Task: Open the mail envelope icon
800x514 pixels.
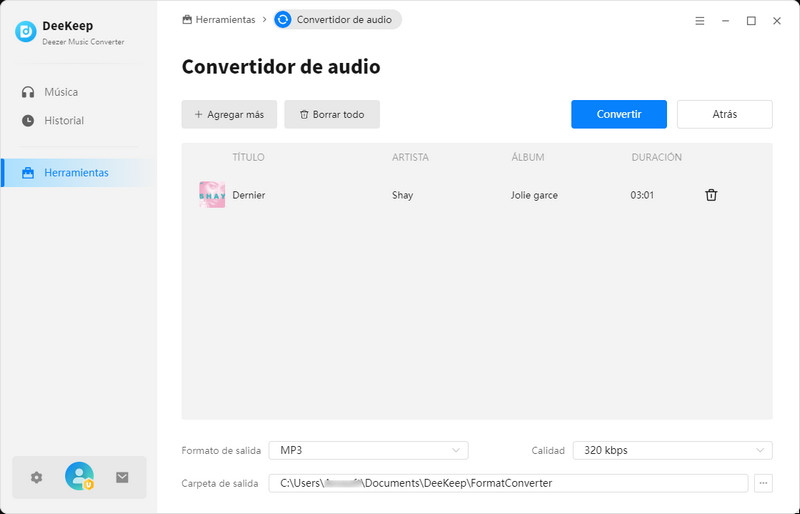Action: coord(122,477)
